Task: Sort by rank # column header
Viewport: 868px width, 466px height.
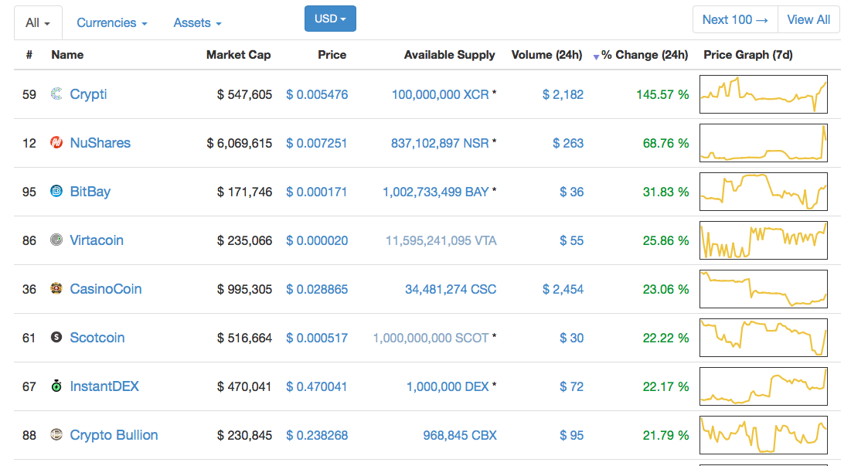Action: coord(29,55)
